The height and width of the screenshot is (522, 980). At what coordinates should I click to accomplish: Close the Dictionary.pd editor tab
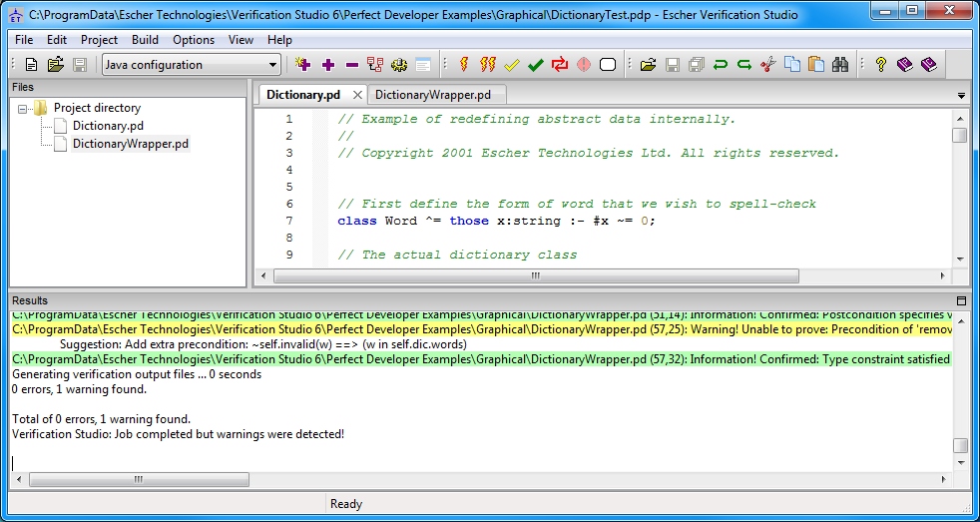coord(356,95)
